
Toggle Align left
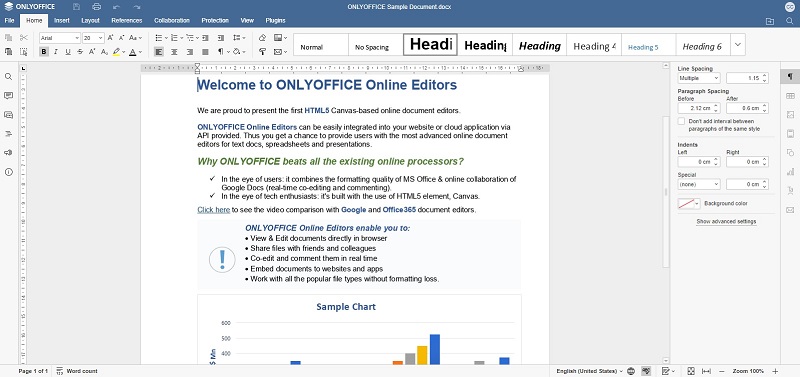(159, 52)
